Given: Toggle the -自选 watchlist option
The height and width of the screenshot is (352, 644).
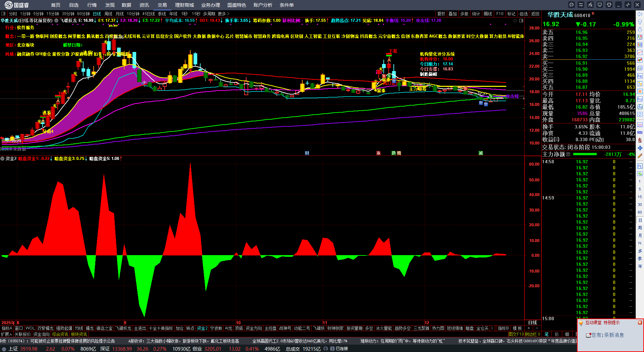Looking at the screenshot, I should point(523,14).
